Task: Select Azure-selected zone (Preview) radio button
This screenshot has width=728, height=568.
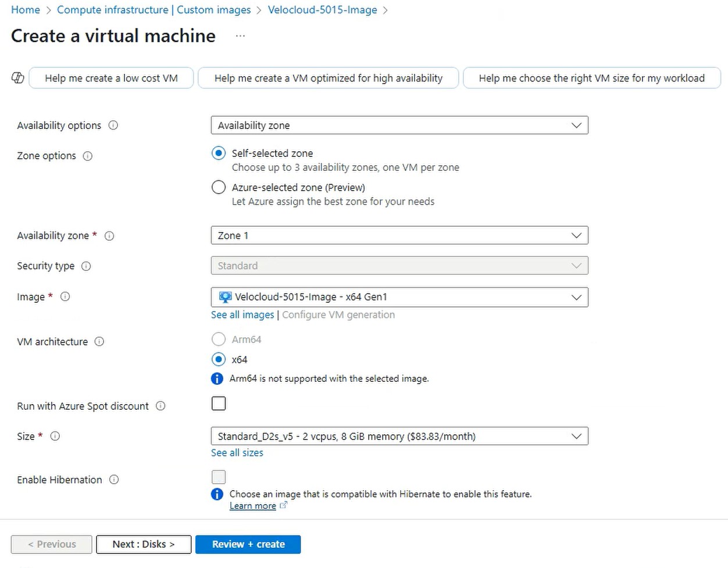Action: (219, 187)
